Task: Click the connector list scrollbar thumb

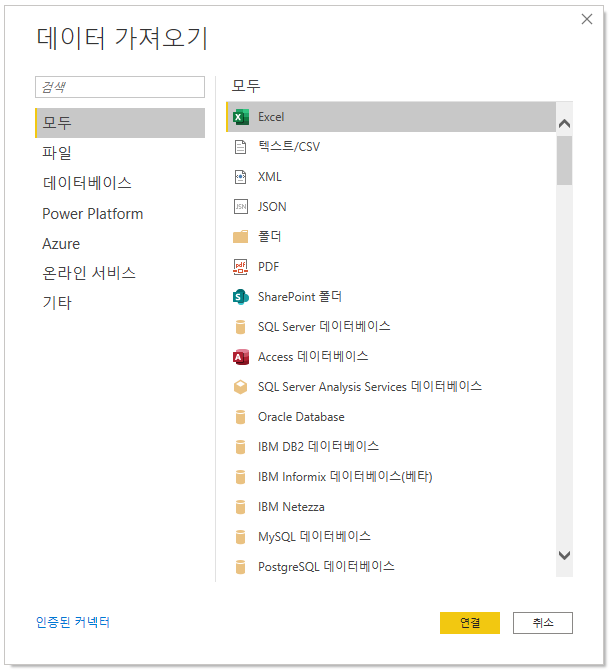Action: pyautogui.click(x=565, y=161)
